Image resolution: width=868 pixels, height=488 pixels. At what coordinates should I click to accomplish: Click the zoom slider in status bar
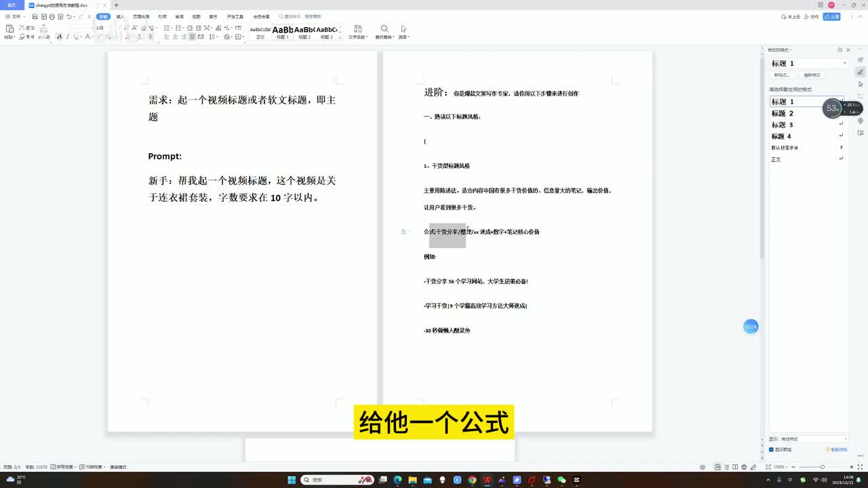coord(822,467)
